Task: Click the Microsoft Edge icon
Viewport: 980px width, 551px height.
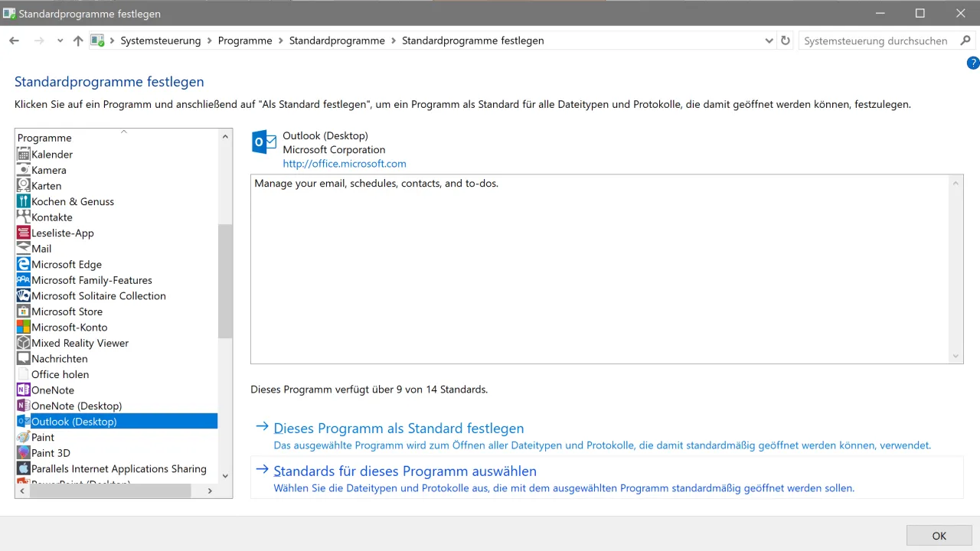Action: click(23, 264)
